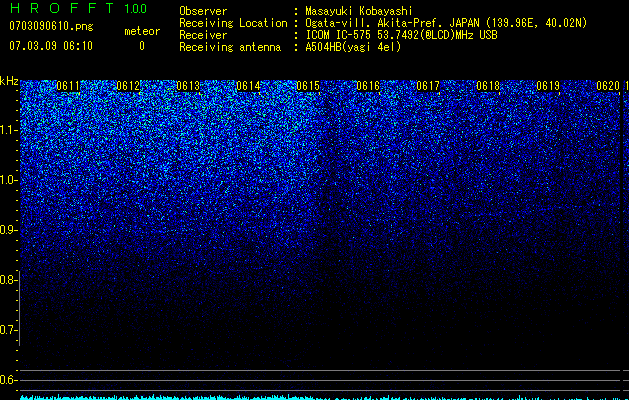Viewport: 629px width, 400px height.
Task: Click the 0619 time marker
Action: click(x=548, y=86)
